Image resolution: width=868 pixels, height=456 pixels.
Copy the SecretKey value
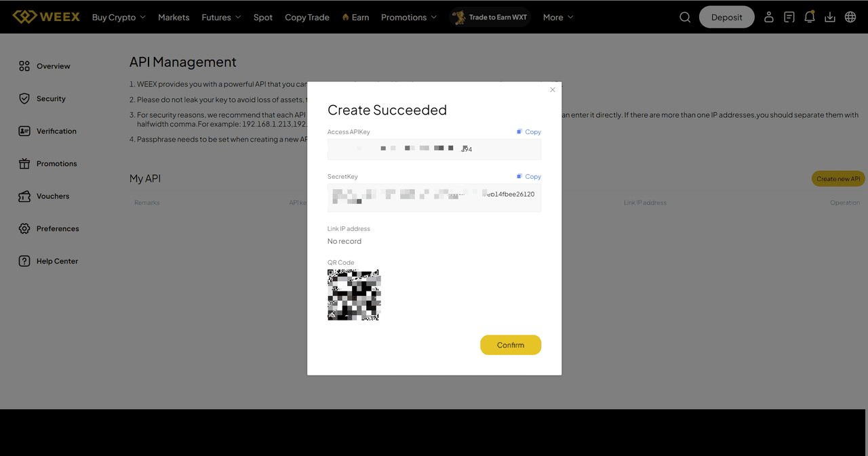(528, 177)
